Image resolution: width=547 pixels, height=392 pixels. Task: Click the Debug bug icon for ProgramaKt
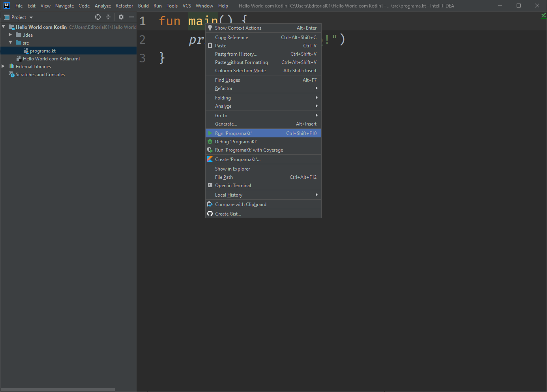(x=210, y=142)
